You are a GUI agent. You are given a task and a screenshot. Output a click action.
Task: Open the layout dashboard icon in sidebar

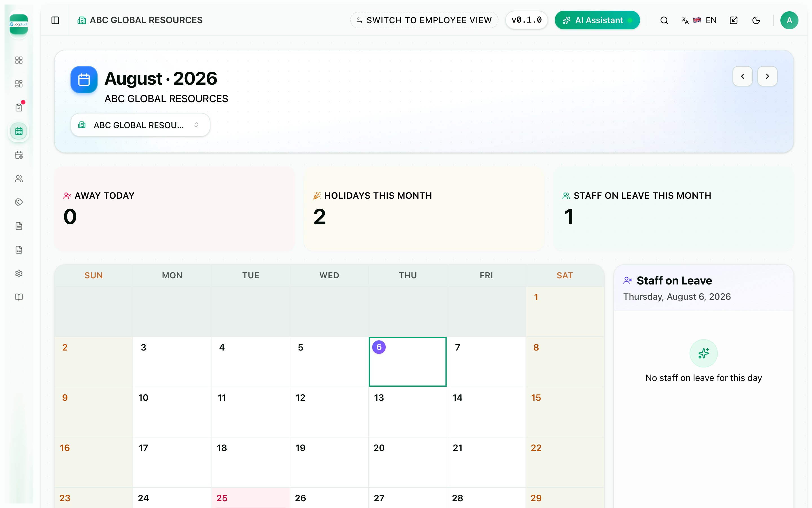(x=19, y=84)
